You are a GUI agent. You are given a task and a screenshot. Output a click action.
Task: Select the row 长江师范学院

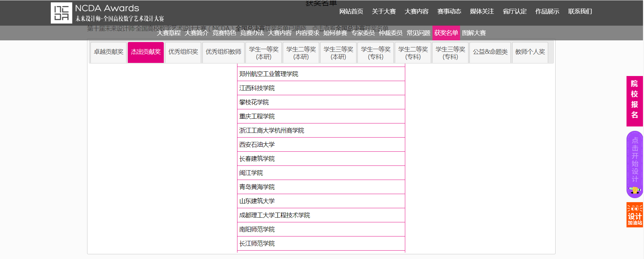tap(321, 244)
